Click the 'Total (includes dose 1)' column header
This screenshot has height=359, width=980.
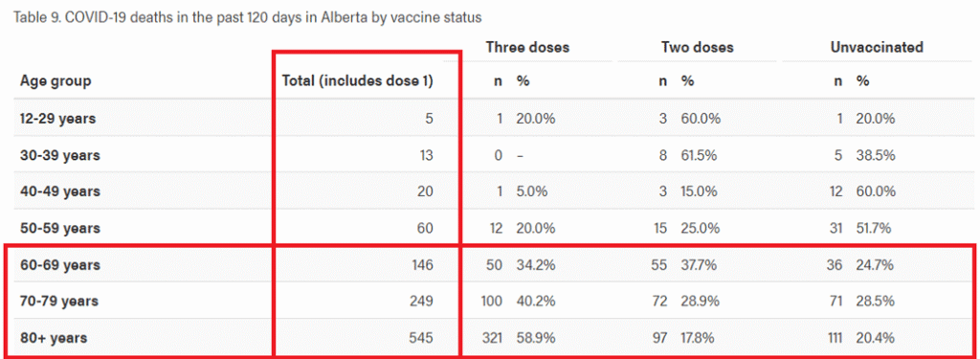click(x=358, y=80)
